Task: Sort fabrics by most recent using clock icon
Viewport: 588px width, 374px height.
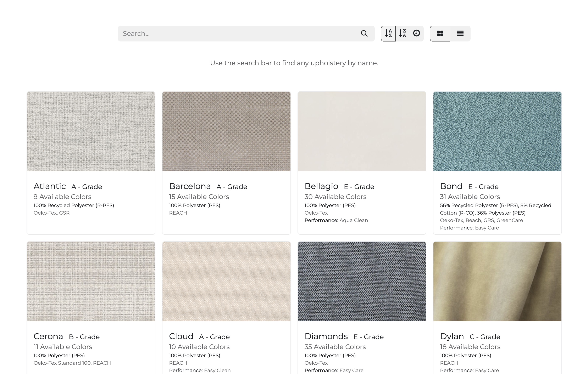Action: [x=417, y=33]
